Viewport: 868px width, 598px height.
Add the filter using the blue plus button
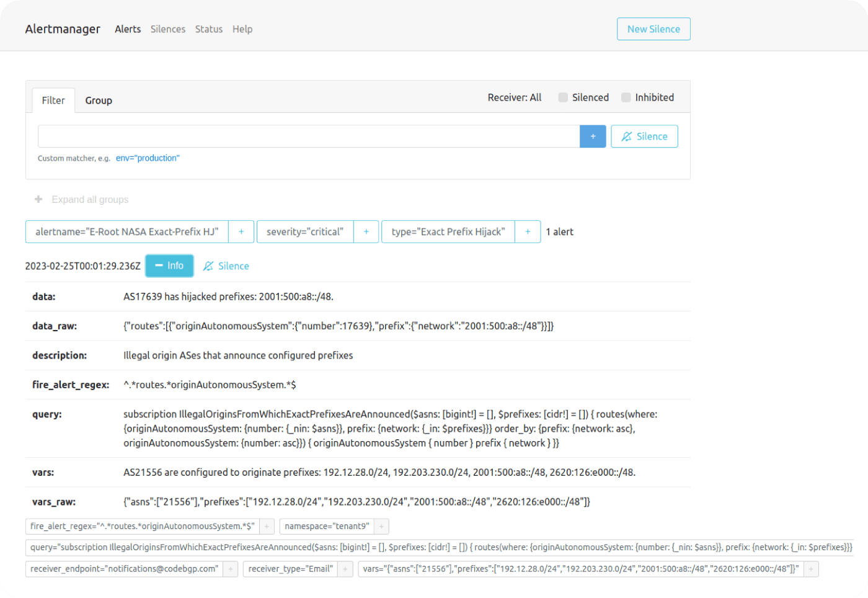[x=593, y=136]
